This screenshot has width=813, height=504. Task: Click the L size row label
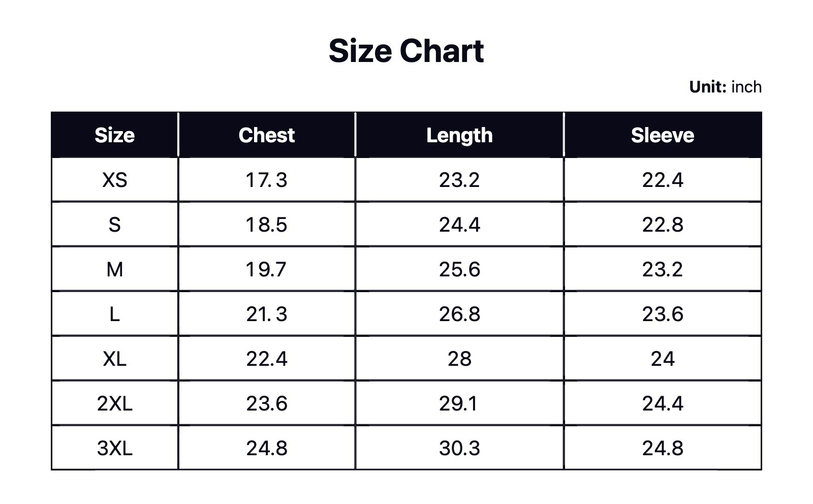(114, 314)
